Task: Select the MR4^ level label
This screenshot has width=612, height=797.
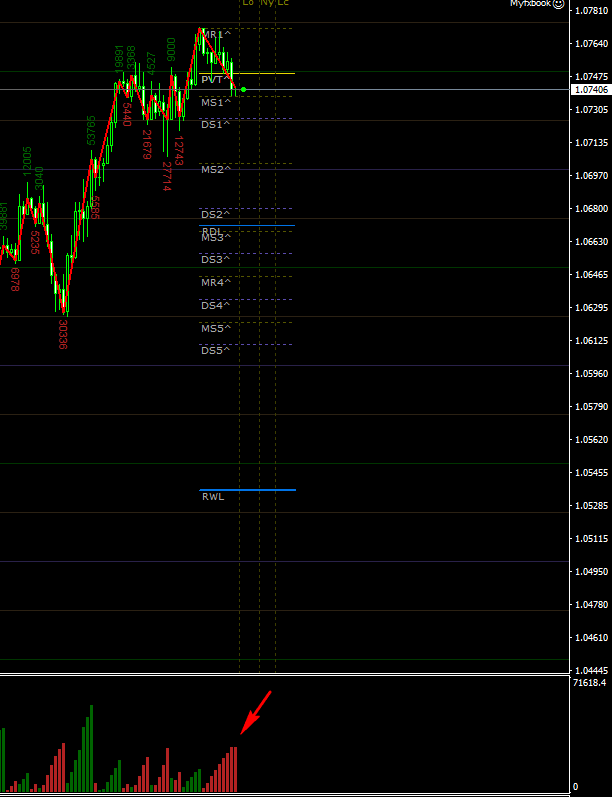Action: 216,282
